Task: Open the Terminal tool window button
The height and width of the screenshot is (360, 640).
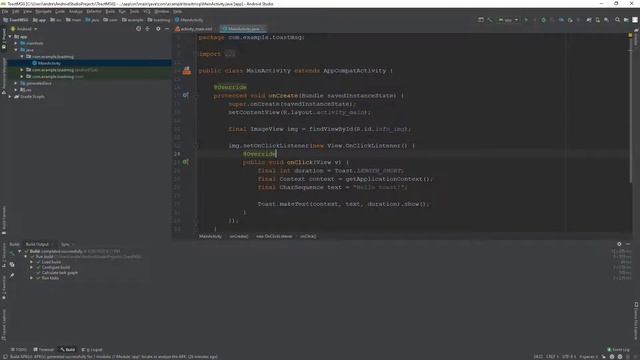Action: click(44, 349)
